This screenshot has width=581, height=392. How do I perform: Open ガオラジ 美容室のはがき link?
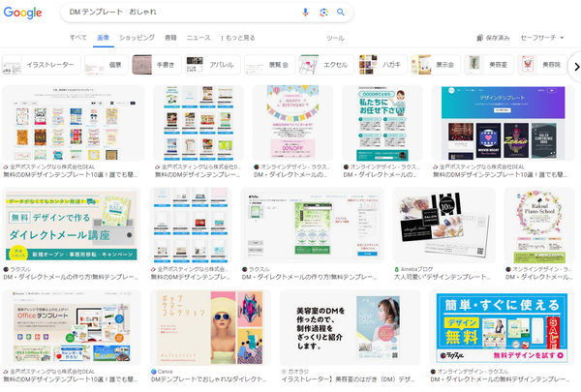348,379
